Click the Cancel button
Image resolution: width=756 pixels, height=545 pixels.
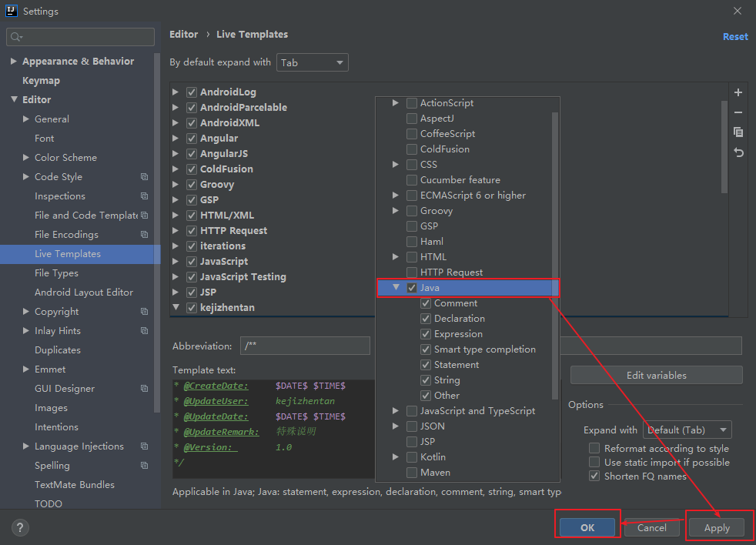click(652, 527)
